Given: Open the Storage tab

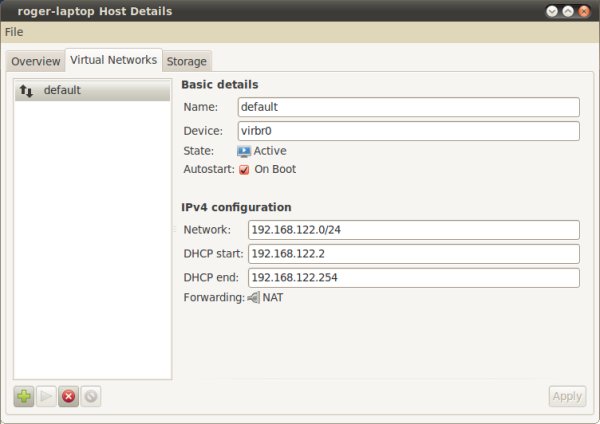Looking at the screenshot, I should coord(187,61).
